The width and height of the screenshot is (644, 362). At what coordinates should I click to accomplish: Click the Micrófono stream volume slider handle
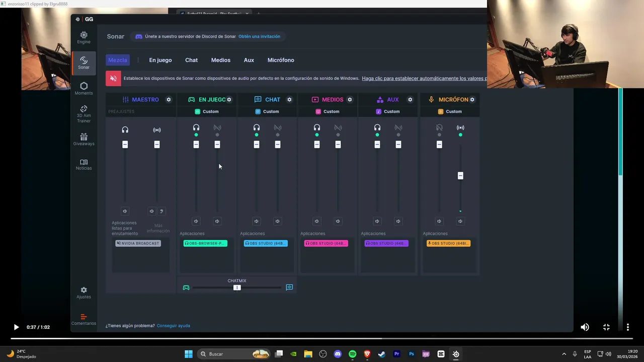[x=460, y=175]
